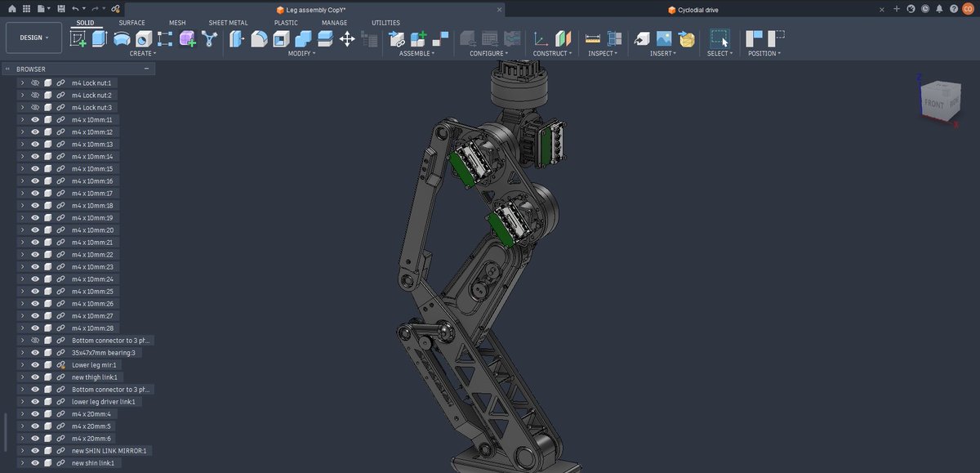Select the Combine tool
This screenshot has height=473, width=980.
pos(303,38)
